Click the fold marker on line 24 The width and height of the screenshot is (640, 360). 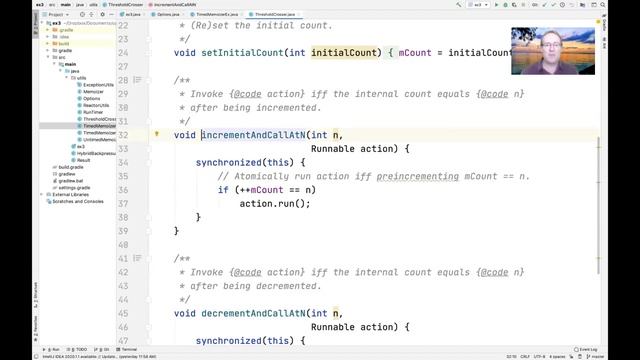(149, 53)
